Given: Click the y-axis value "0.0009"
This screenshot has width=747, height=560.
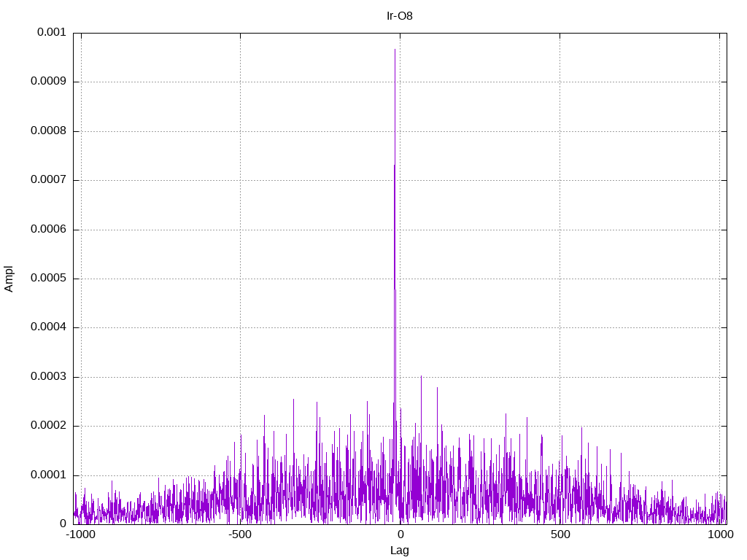Looking at the screenshot, I should [49, 81].
